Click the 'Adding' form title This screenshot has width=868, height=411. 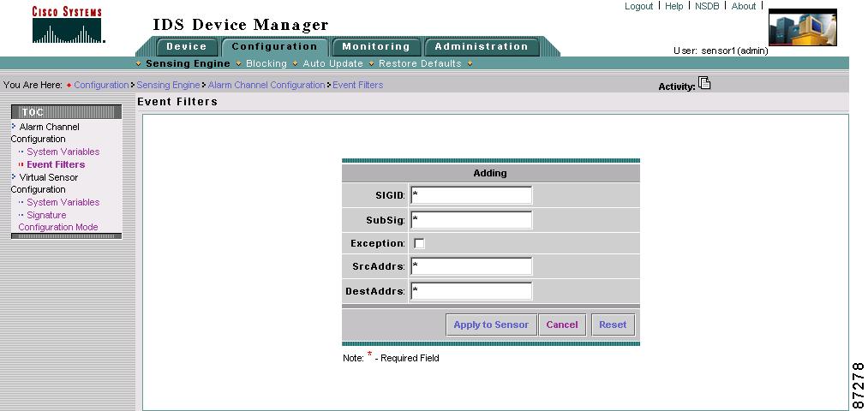[490, 173]
